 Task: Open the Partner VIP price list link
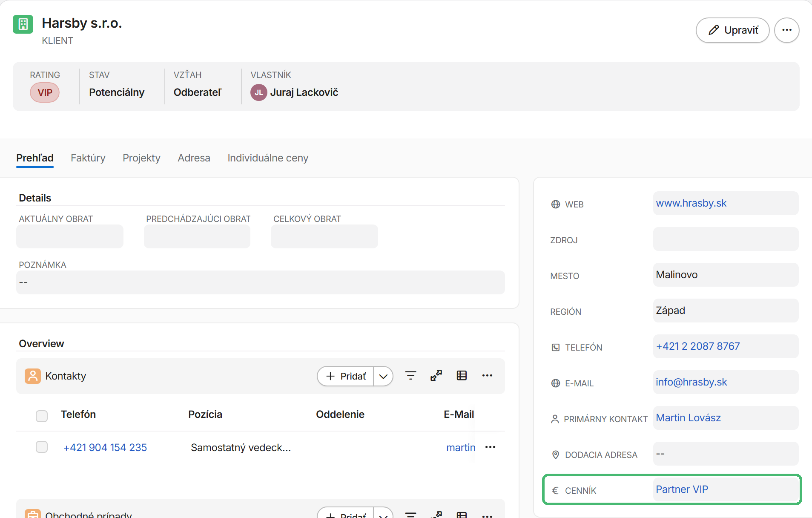coord(682,489)
